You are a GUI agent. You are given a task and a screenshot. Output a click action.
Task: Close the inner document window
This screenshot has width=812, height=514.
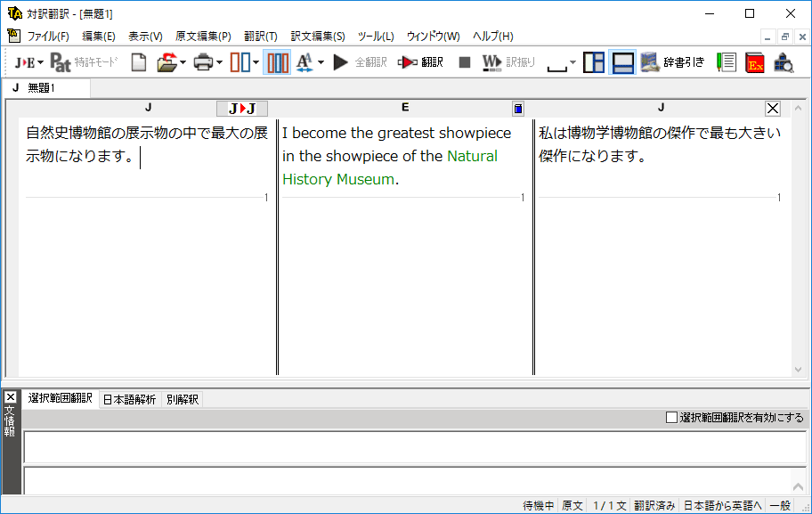click(x=802, y=37)
